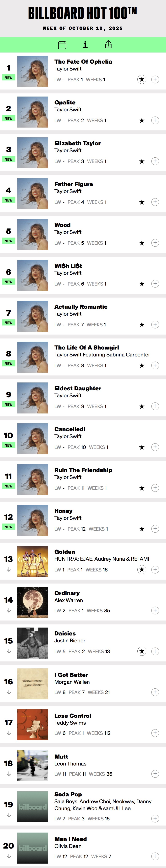Click the Billboard Hot 100 header logo
Screen dimensions: 166x868
click(x=83, y=13)
